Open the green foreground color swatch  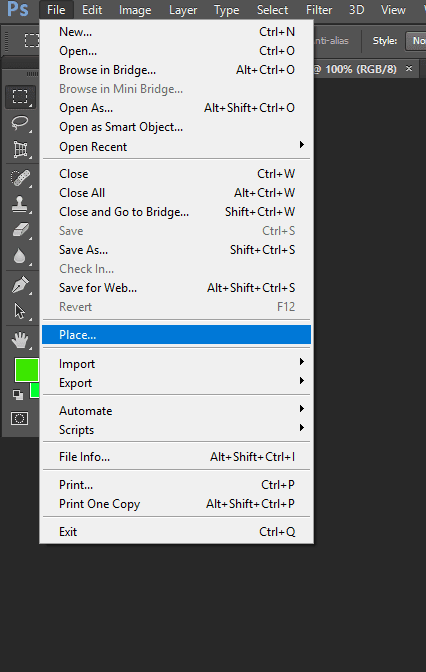tap(27, 370)
